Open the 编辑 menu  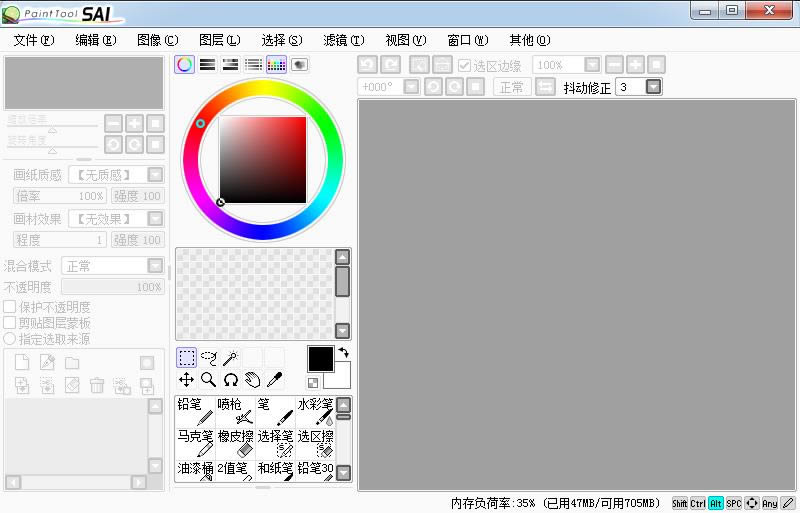coord(95,40)
